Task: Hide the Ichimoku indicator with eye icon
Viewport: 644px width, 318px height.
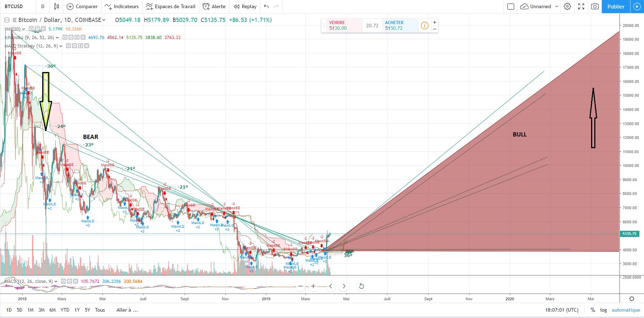Action: coord(65,37)
